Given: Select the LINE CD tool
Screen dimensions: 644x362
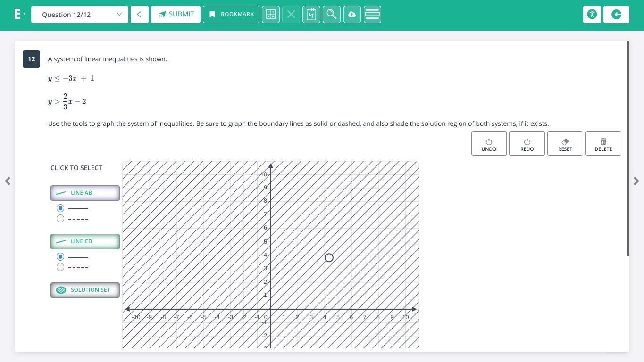Looking at the screenshot, I should click(85, 241).
